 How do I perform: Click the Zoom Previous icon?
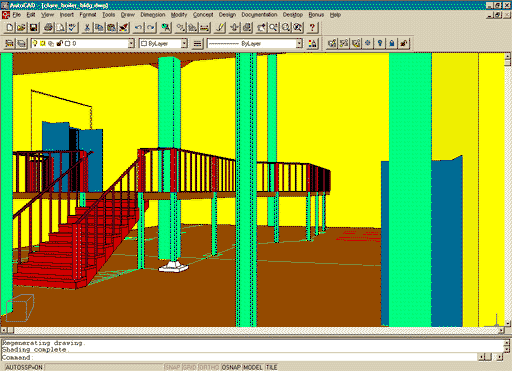(x=298, y=27)
